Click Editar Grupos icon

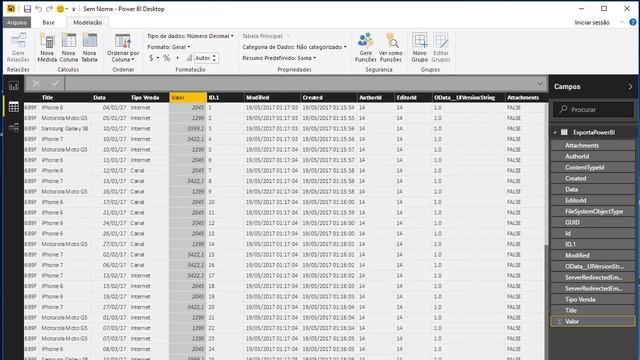click(x=441, y=48)
